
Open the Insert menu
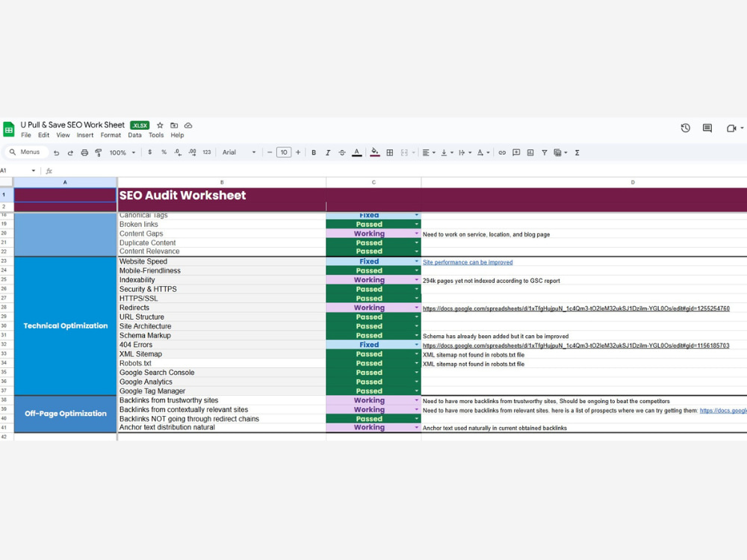click(x=85, y=135)
